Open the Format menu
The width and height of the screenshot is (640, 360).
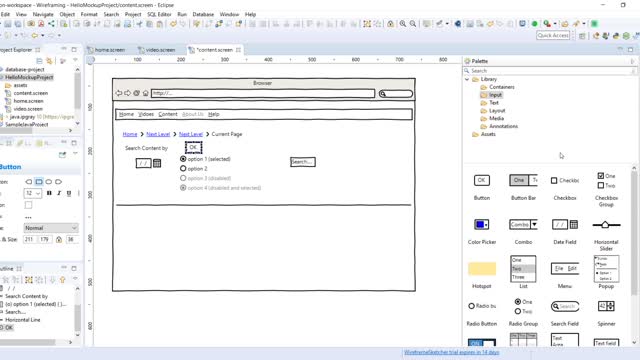point(89,14)
